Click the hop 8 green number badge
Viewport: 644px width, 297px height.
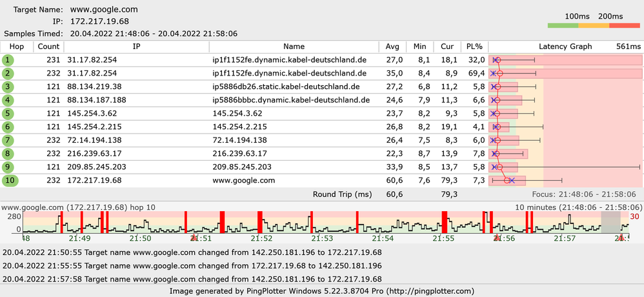[x=8, y=154]
